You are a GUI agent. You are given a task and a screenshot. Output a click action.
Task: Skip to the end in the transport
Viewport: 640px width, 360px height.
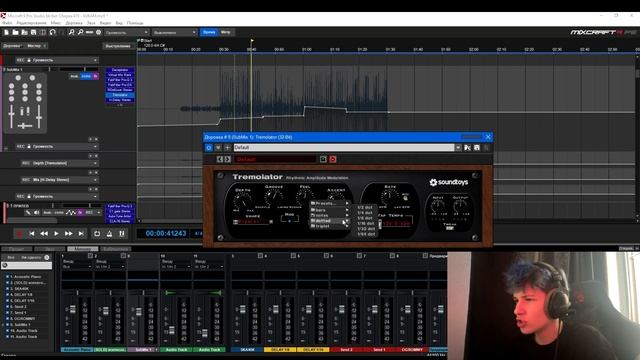(x=81, y=233)
